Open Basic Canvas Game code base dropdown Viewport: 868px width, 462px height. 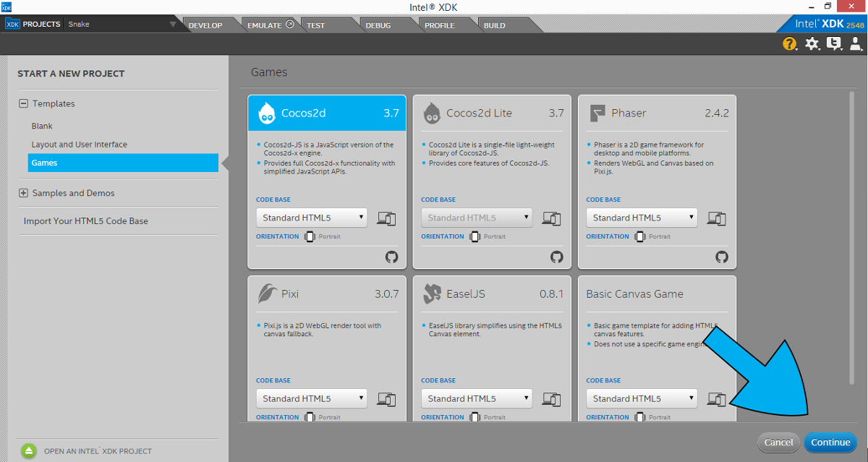[x=642, y=398]
